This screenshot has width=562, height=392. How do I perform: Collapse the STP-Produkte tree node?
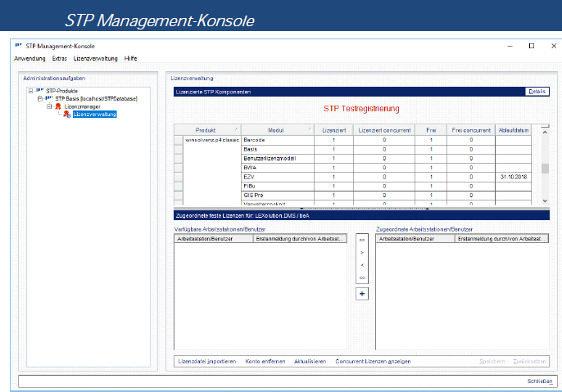click(31, 91)
